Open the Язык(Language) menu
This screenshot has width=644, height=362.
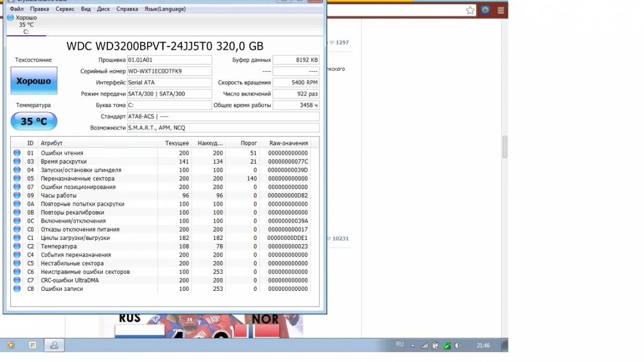point(165,9)
